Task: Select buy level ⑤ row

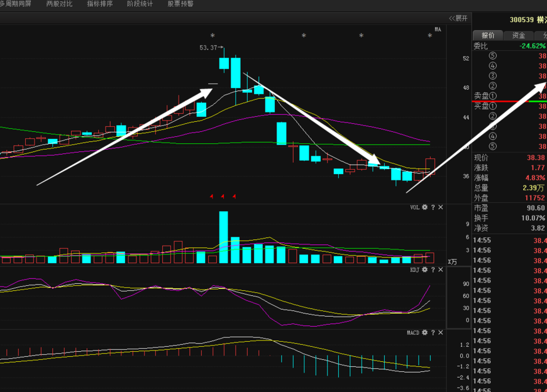Action: pyautogui.click(x=509, y=146)
